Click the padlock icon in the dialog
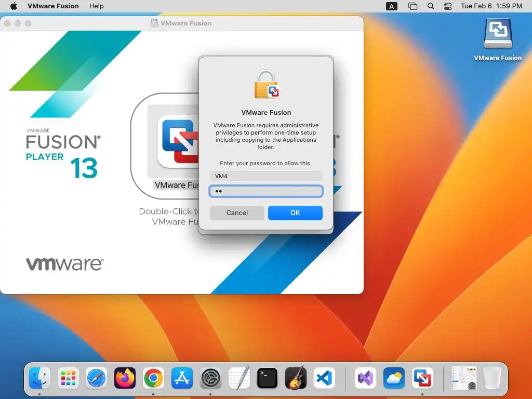This screenshot has width=532, height=399. 267,84
